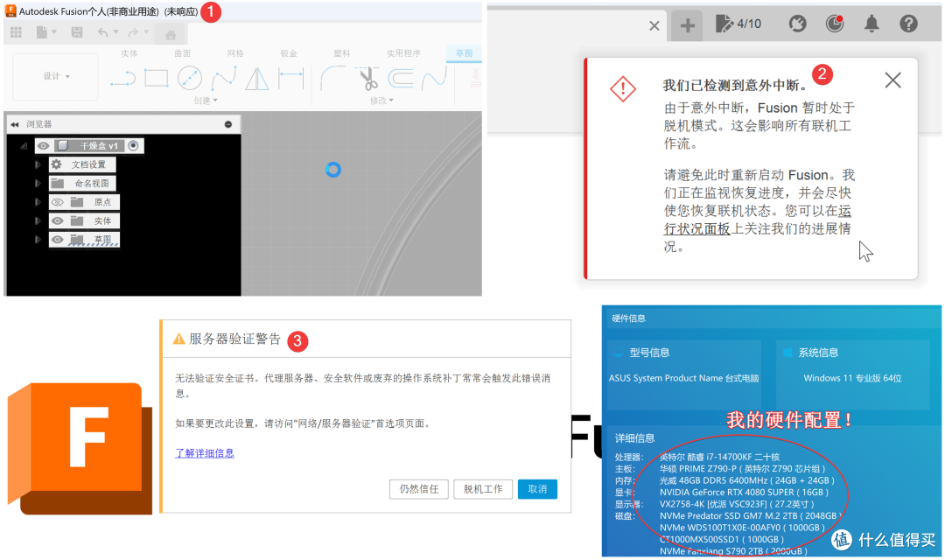
Task: Select the 文档设置 browser item label
Action: [x=88, y=164]
